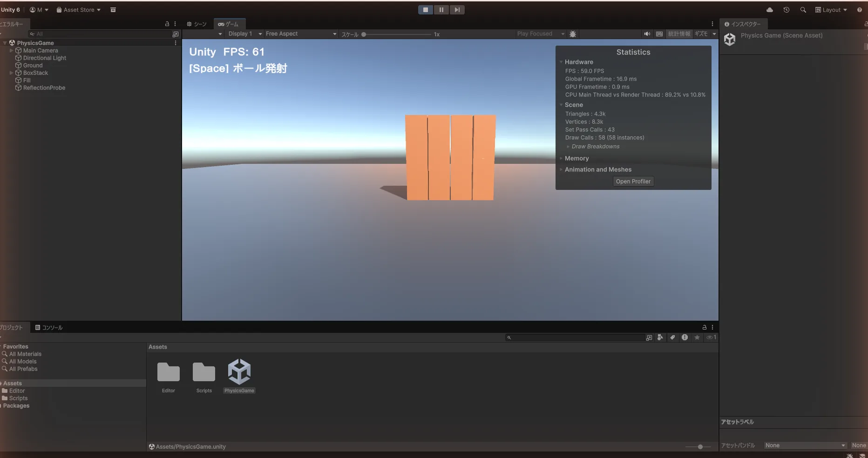Filter Project assets by label tag icon

pos(672,337)
